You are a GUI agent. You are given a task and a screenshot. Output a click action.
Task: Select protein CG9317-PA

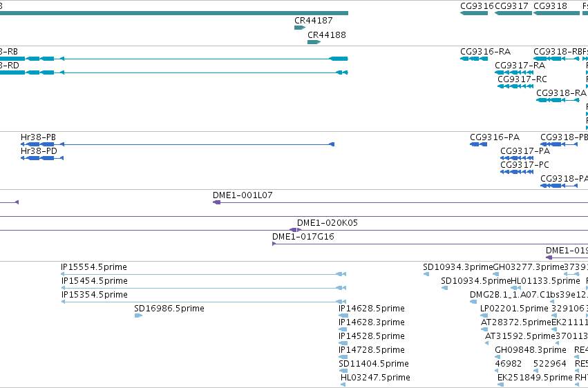click(517, 158)
